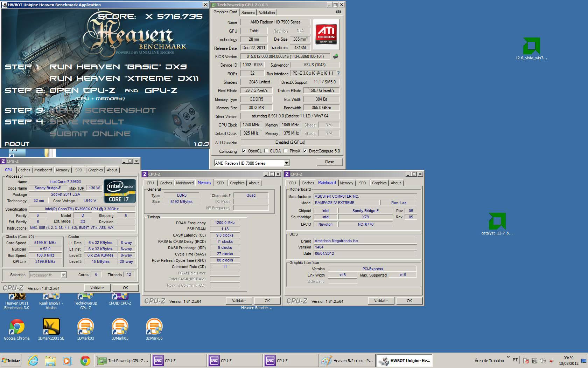Click the PT language indicator in taskbar
This screenshot has height=368, width=588.
click(x=515, y=360)
